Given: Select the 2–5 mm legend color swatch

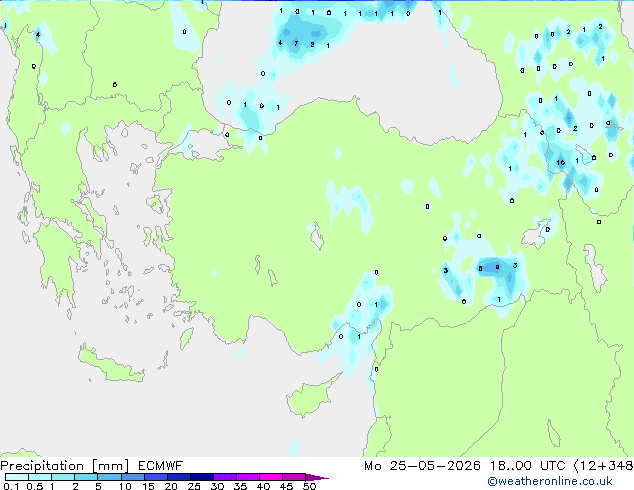Looking at the screenshot, I should tap(86, 477).
